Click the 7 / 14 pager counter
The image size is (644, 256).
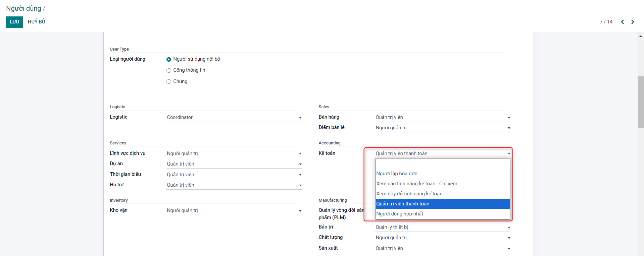[x=606, y=22]
